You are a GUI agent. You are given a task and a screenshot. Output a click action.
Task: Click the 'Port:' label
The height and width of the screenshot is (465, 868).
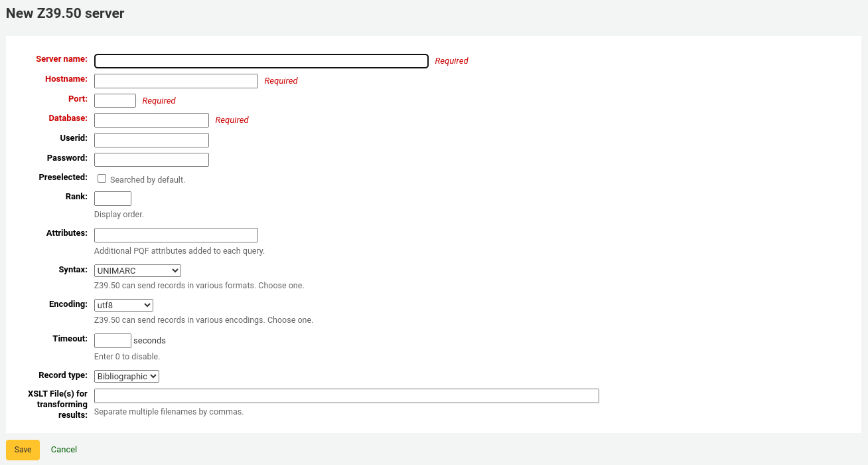click(x=78, y=99)
